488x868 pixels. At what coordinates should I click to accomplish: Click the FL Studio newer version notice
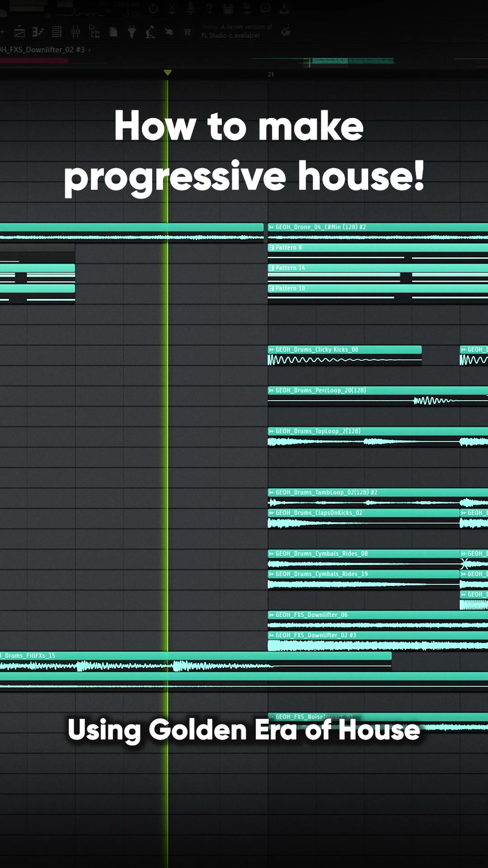[237, 31]
